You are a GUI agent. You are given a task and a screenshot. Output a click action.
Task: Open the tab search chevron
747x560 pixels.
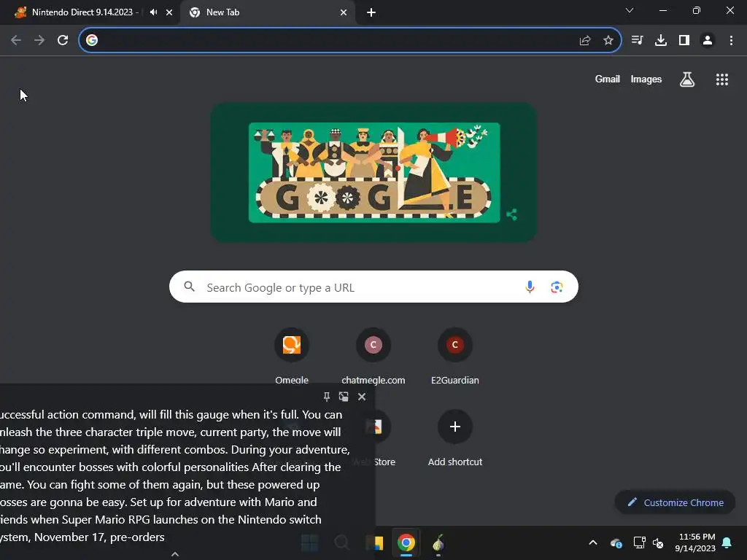pyautogui.click(x=630, y=10)
